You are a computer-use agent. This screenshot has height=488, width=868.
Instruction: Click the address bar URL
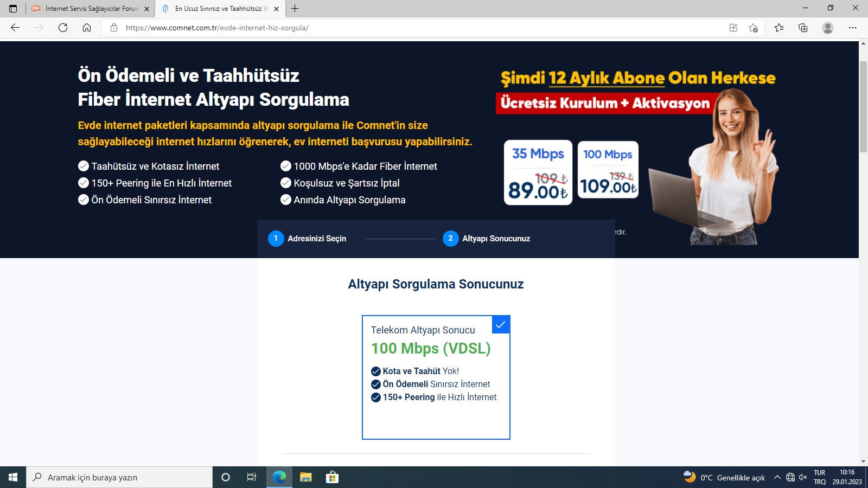point(217,28)
